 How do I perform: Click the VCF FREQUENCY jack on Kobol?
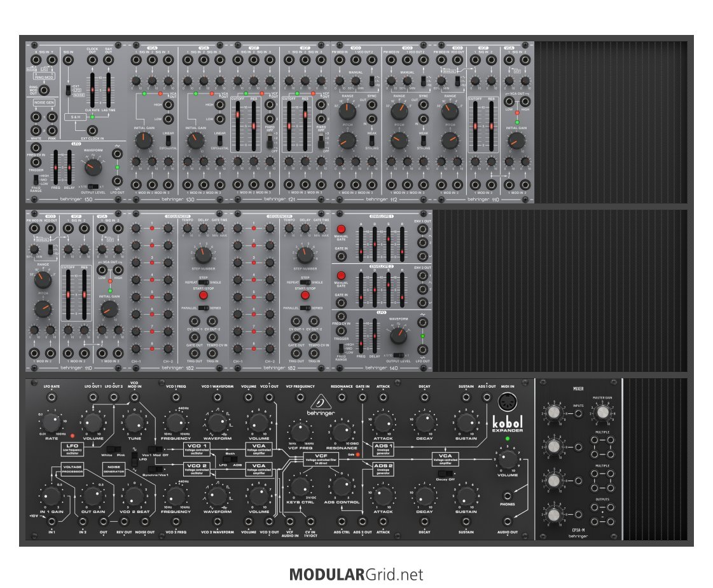pyautogui.click(x=300, y=397)
